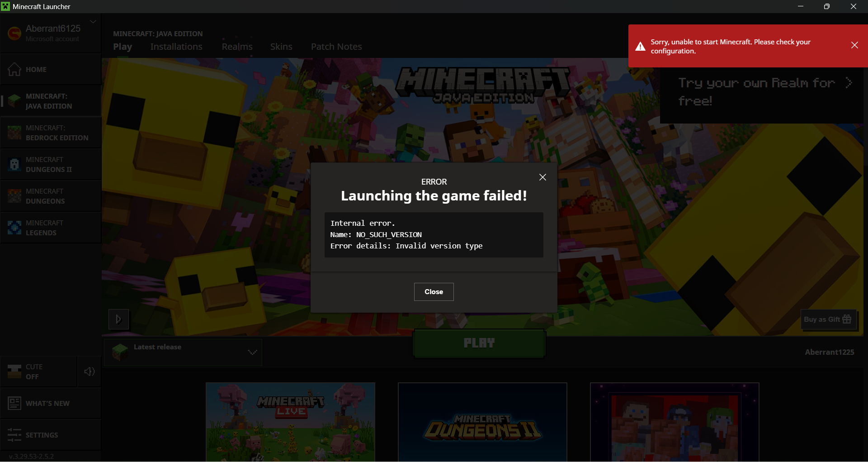Open Minecraft Dungeons II in the sidebar
This screenshot has width=868, height=462.
tap(51, 164)
